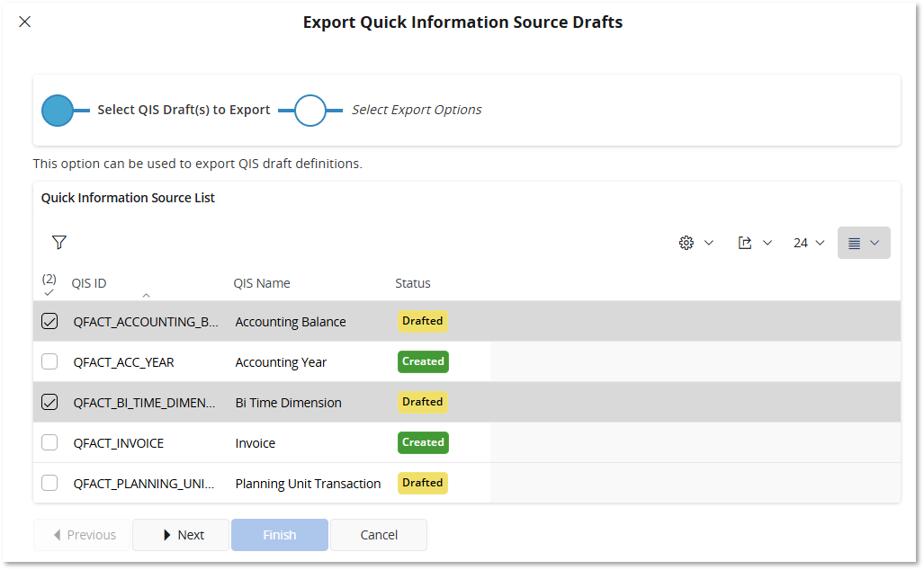Click the Bi Time Dimension name cell
The height and width of the screenshot is (570, 924).
click(x=288, y=403)
